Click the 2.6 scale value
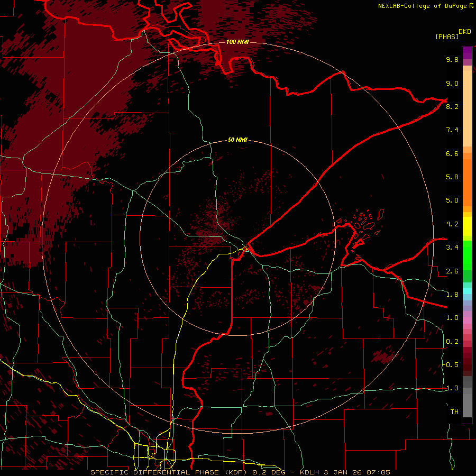476x476 pixels. click(x=452, y=271)
